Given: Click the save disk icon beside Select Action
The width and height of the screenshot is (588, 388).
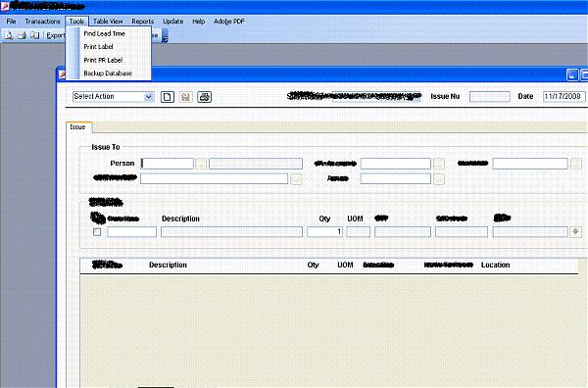Looking at the screenshot, I should pyautogui.click(x=185, y=97).
